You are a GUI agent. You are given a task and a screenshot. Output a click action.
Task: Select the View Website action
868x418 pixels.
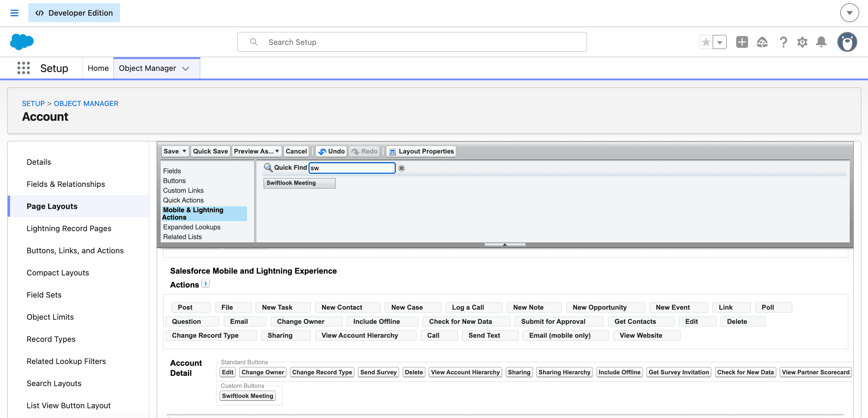click(x=646, y=335)
